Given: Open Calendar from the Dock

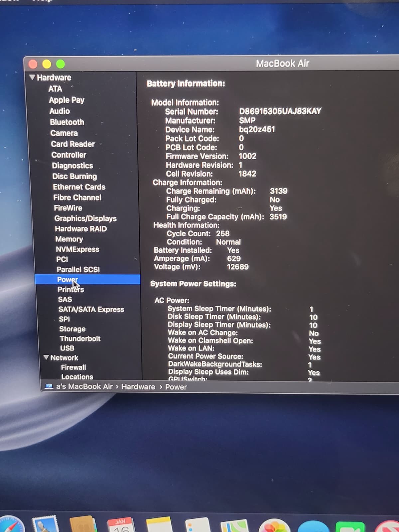Looking at the screenshot, I should (x=121, y=525).
